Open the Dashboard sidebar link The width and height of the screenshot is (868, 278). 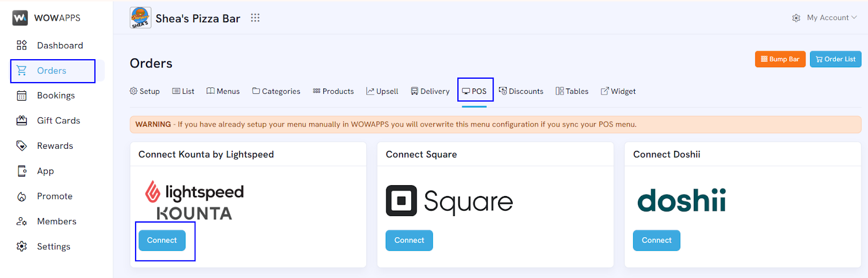point(60,46)
